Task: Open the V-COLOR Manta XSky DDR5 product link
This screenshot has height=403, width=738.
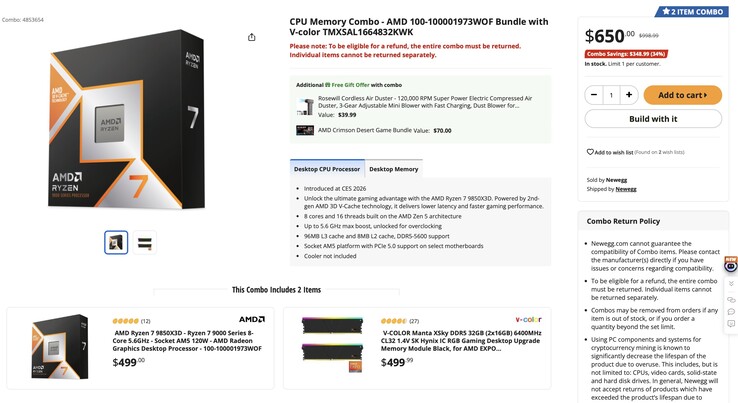Action: [x=461, y=341]
